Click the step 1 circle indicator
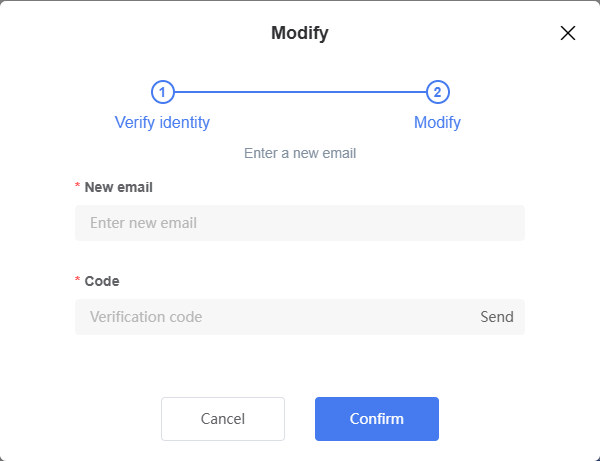600x461 pixels. 163,92
